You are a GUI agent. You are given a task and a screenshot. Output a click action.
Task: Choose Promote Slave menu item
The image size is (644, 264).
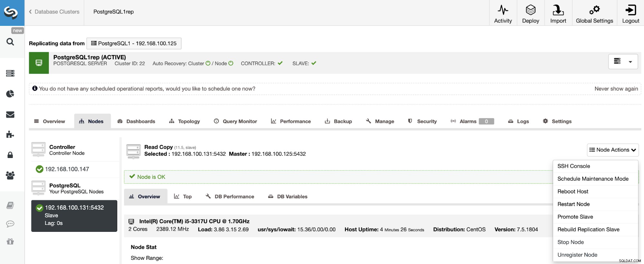(595, 217)
